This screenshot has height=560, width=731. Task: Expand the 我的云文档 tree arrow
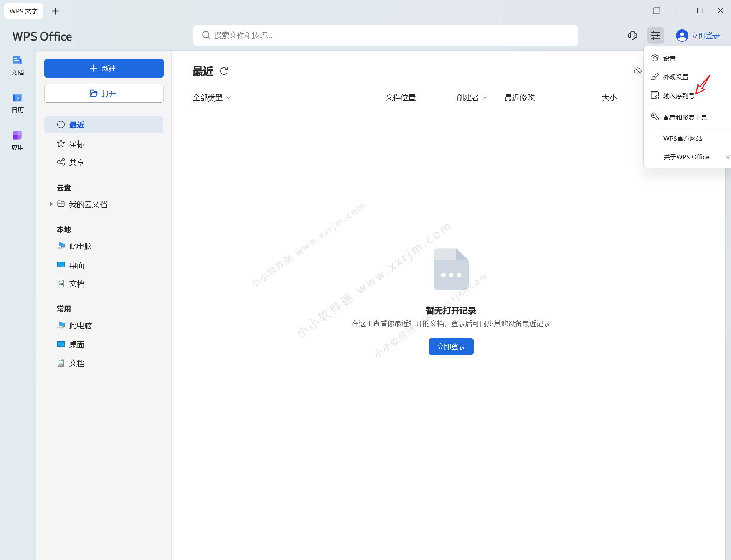[x=51, y=204]
